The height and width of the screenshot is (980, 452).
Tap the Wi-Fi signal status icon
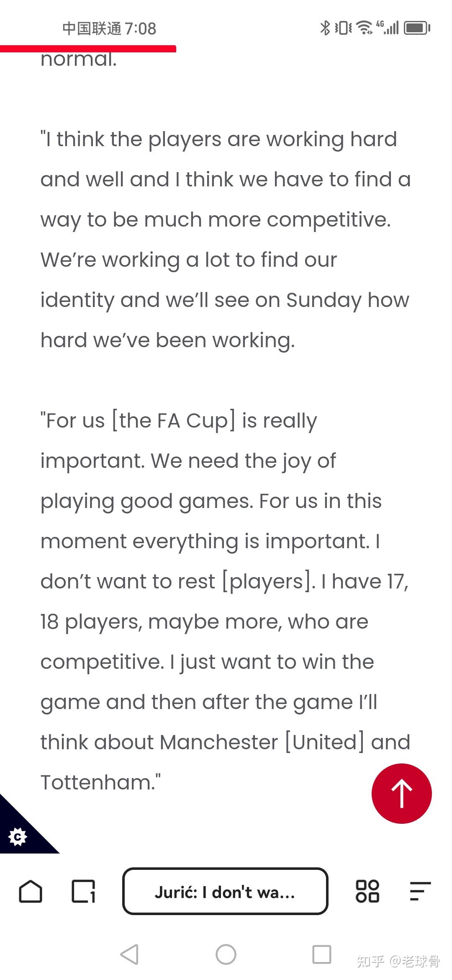[x=365, y=28]
